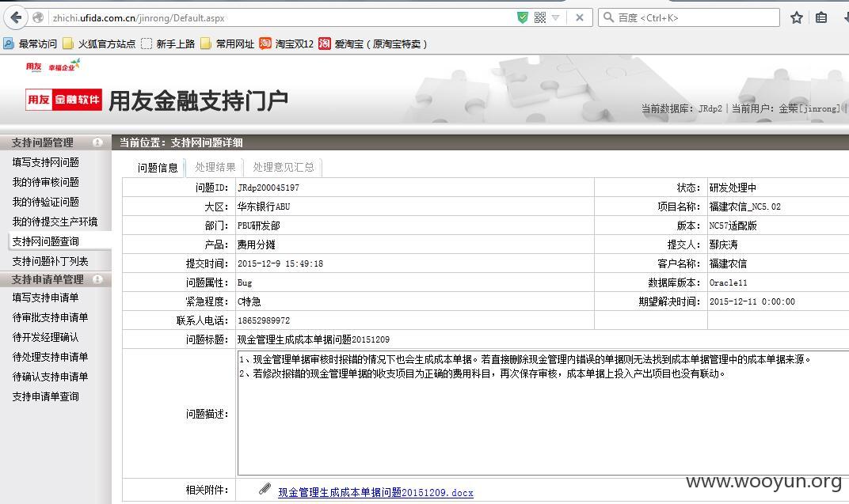Open 待确认支持申请单 in sidebar

(50, 377)
